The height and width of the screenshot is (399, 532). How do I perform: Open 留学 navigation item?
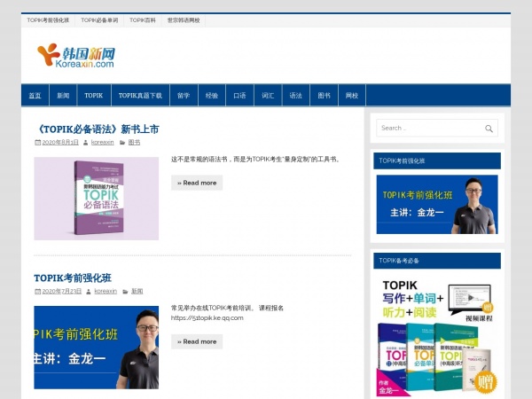[x=184, y=96]
